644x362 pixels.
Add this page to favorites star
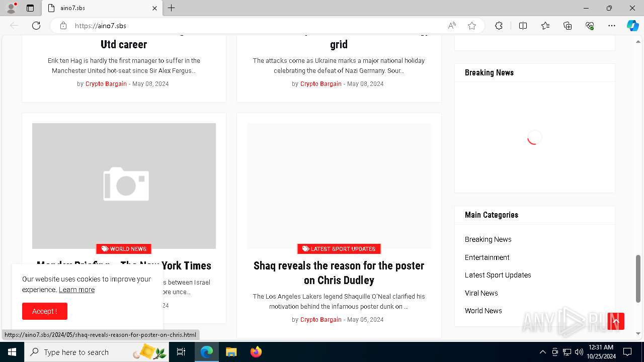coord(472,26)
